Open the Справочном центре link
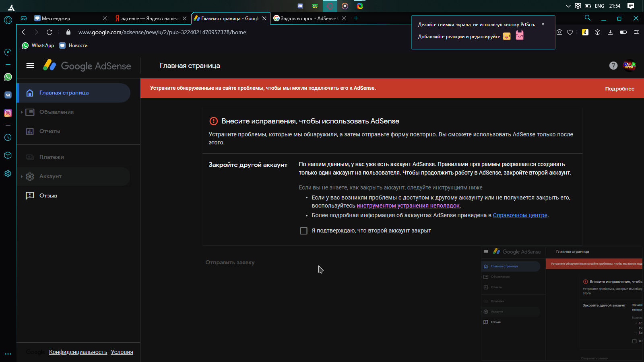644x362 pixels. [520, 215]
